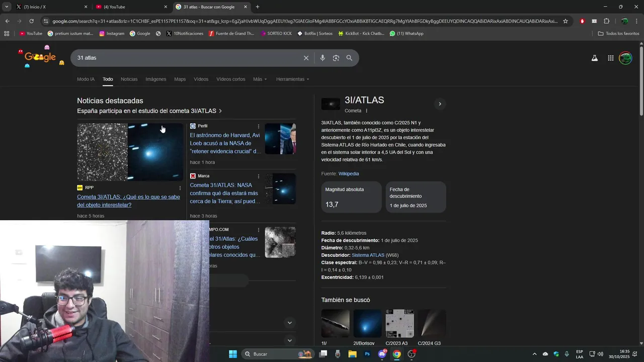Click Windows taskbar Buscar search box

click(x=278, y=354)
